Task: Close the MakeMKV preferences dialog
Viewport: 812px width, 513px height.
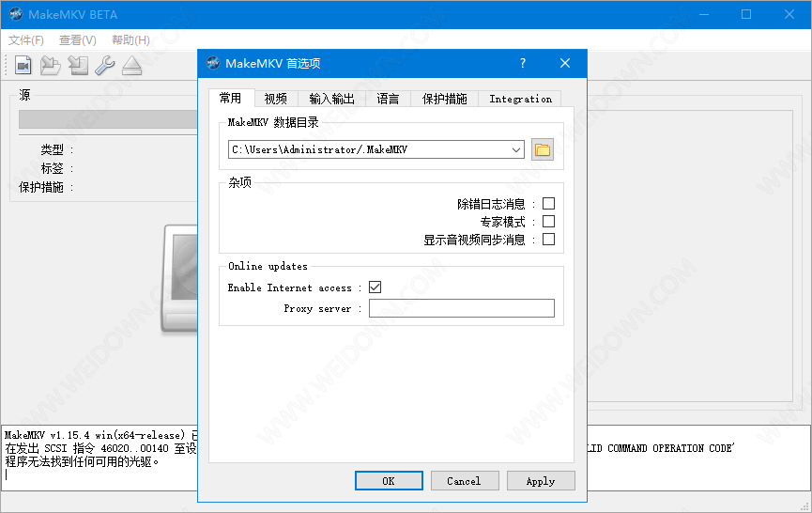Action: tap(565, 63)
